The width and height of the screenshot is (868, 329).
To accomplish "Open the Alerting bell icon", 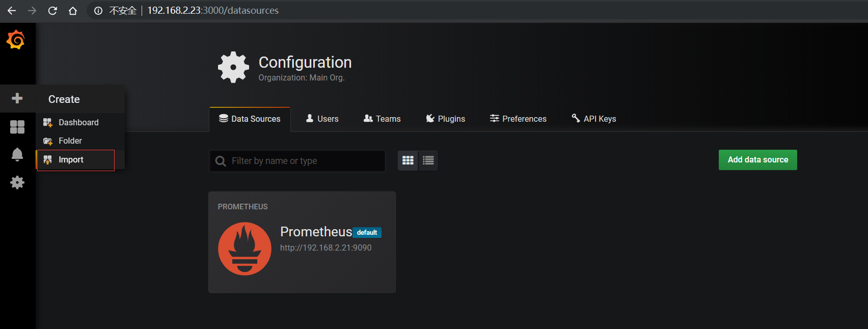I will (x=17, y=154).
